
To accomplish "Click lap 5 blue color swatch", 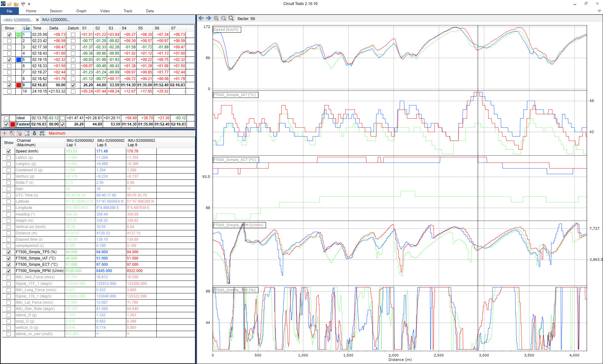I will 19,60.
